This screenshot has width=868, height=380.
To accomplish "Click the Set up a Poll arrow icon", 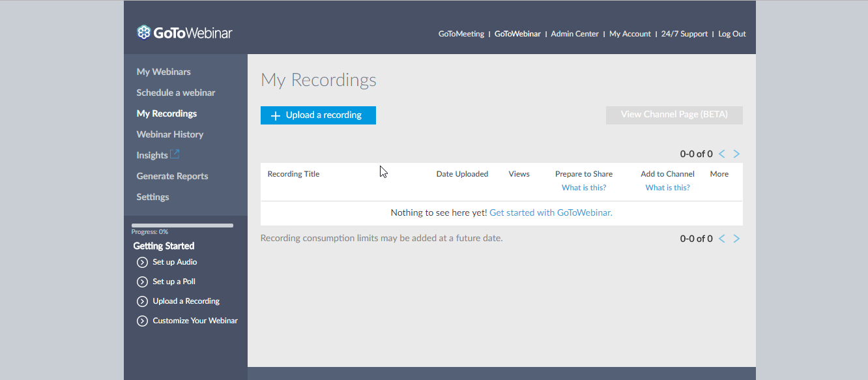I will (x=142, y=282).
